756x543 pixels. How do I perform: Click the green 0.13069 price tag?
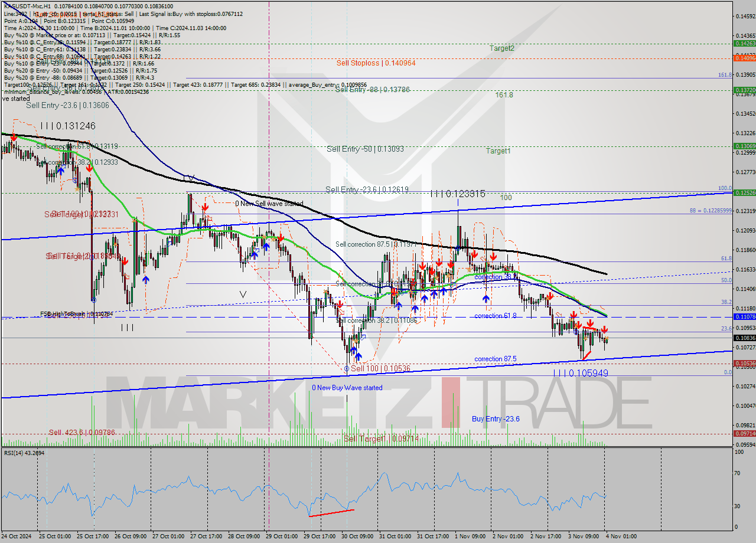pos(744,146)
